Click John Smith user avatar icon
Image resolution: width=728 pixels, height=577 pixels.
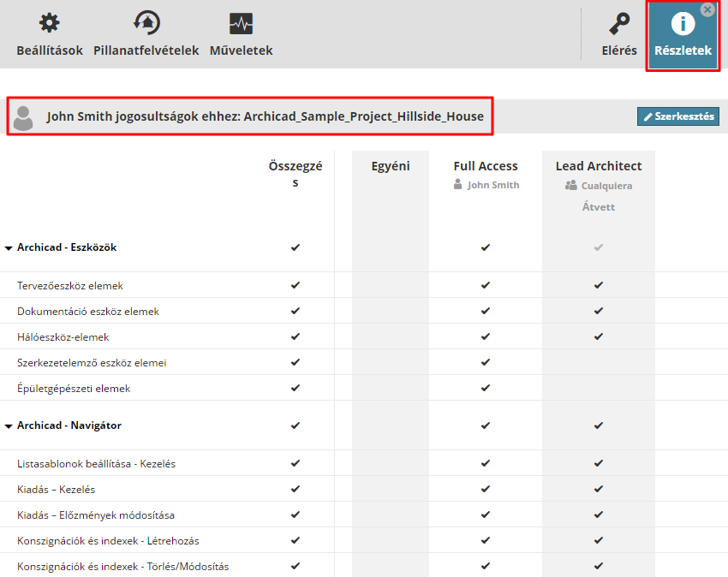click(23, 118)
